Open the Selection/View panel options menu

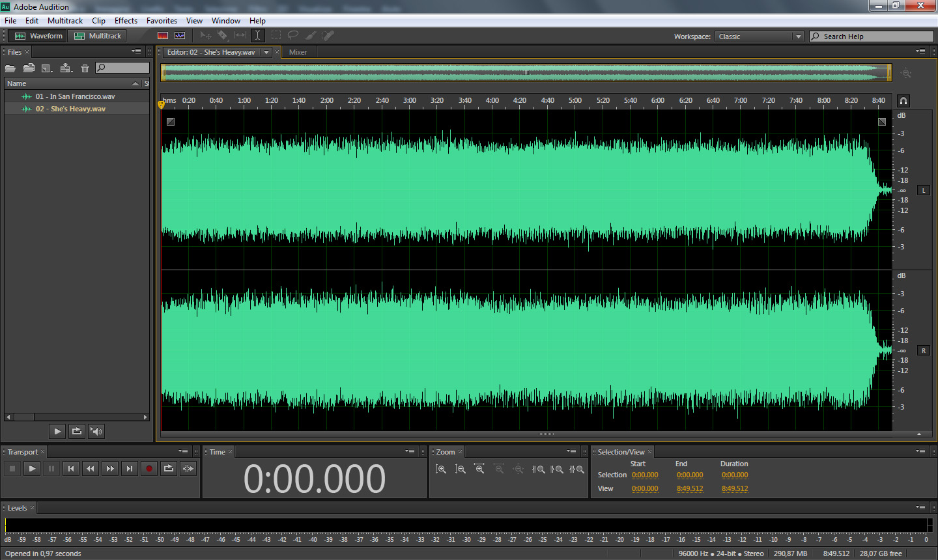[x=920, y=451]
